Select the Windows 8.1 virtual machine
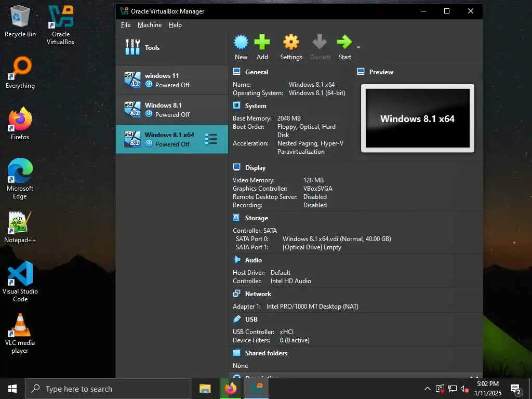The image size is (532, 399). click(172, 110)
